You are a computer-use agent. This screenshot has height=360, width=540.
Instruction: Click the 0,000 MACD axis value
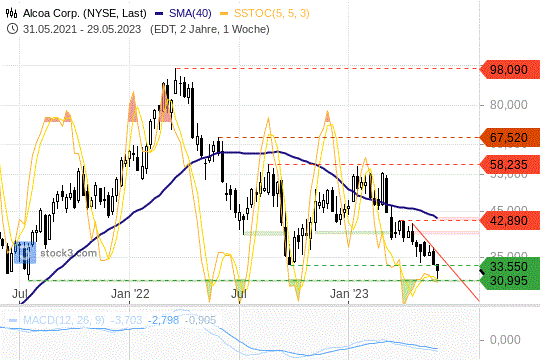pyautogui.click(x=505, y=340)
